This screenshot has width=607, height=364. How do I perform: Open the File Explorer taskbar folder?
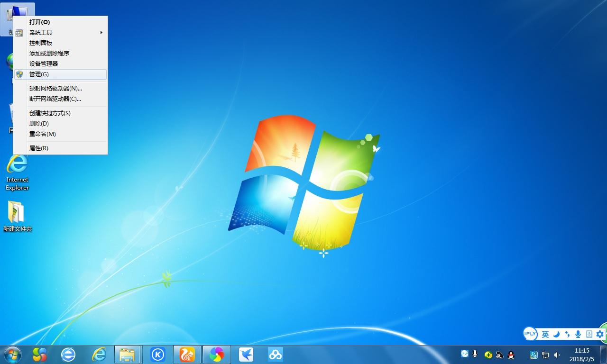click(x=128, y=354)
